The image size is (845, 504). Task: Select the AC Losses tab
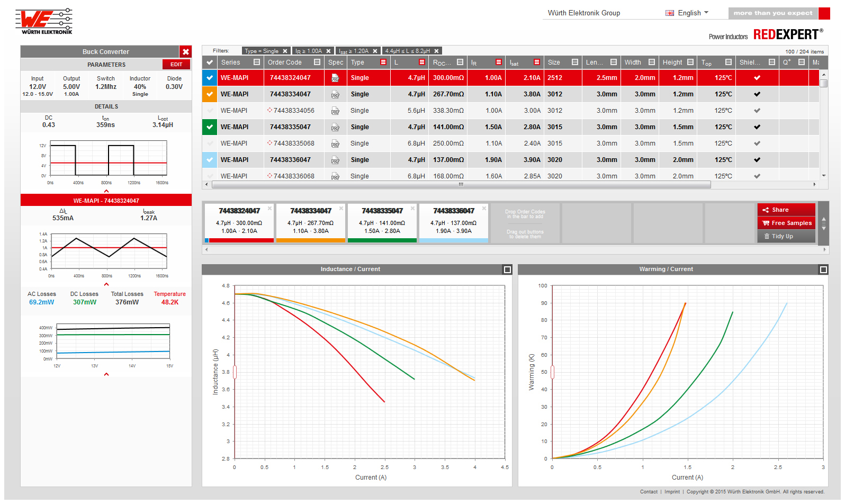(x=42, y=298)
